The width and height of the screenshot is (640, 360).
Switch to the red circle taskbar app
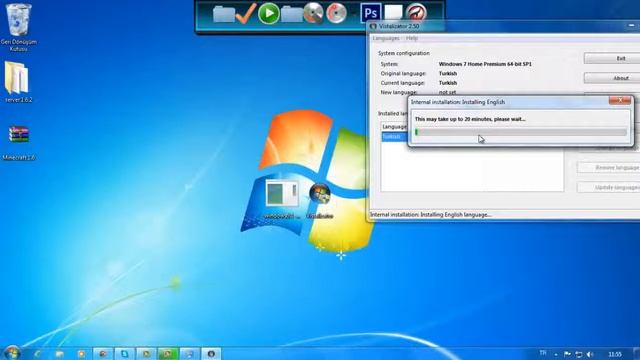point(103,354)
